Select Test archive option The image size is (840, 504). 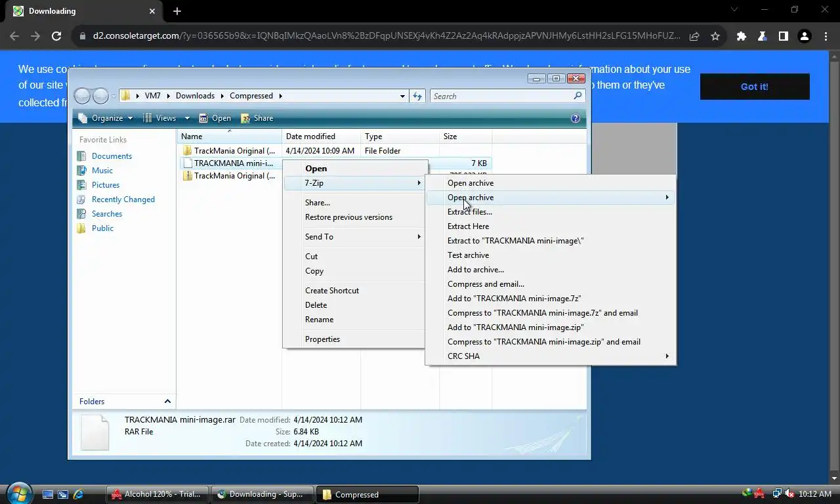(x=468, y=255)
